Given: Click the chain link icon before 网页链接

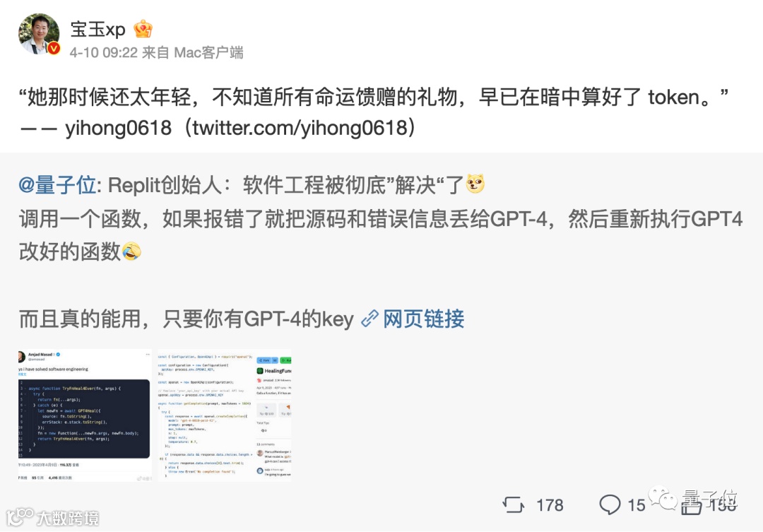Looking at the screenshot, I should (x=369, y=319).
